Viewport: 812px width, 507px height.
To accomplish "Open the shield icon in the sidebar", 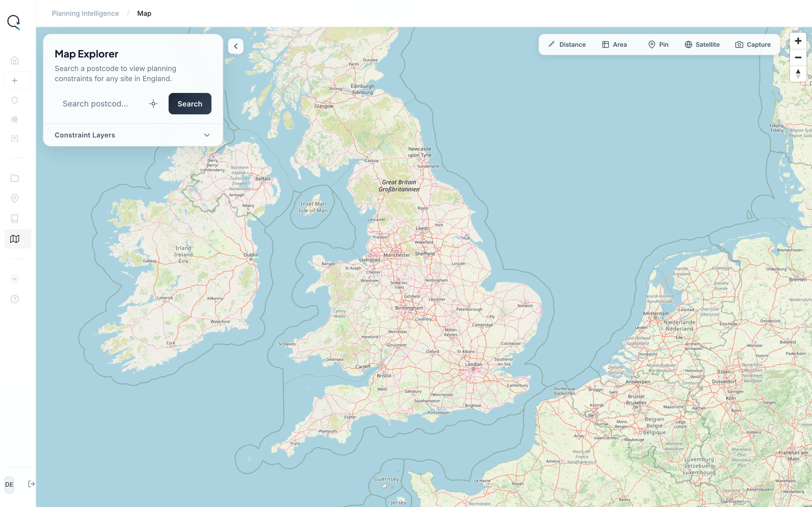I will coord(14,100).
